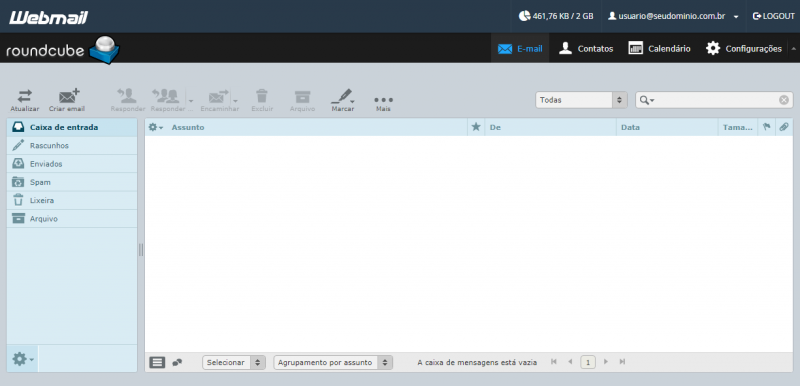
Task: Toggle threads view icon in footer
Action: click(x=177, y=363)
